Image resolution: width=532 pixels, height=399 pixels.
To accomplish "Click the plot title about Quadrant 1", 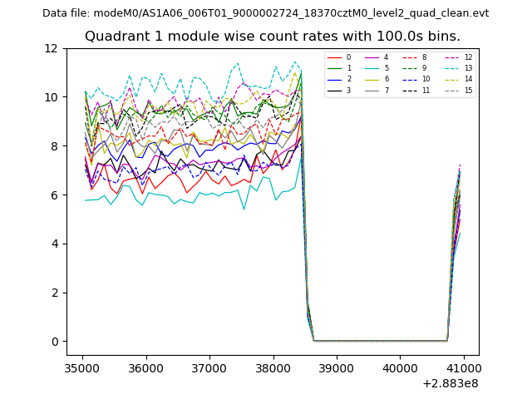I will pos(273,37).
